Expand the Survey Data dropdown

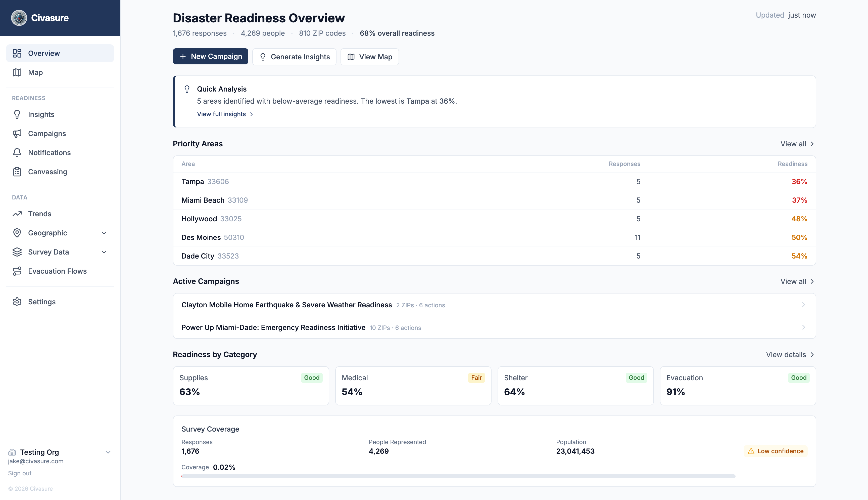pyautogui.click(x=104, y=252)
